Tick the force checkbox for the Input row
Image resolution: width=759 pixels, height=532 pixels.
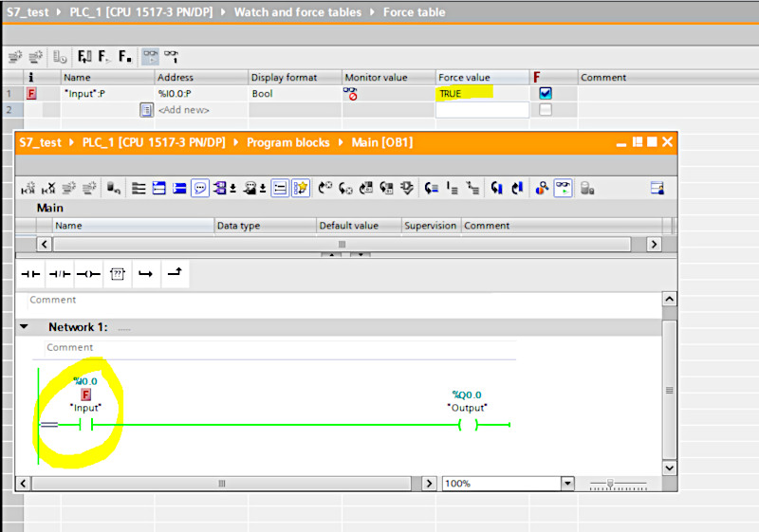point(545,93)
